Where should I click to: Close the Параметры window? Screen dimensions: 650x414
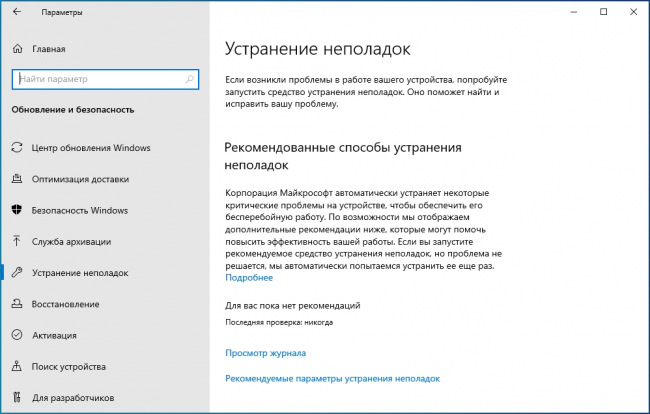pos(633,12)
